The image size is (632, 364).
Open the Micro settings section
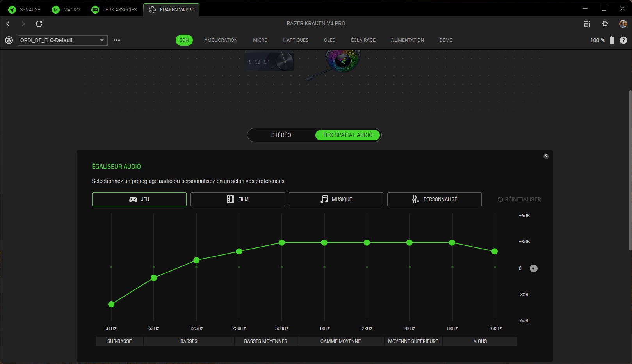click(x=260, y=40)
